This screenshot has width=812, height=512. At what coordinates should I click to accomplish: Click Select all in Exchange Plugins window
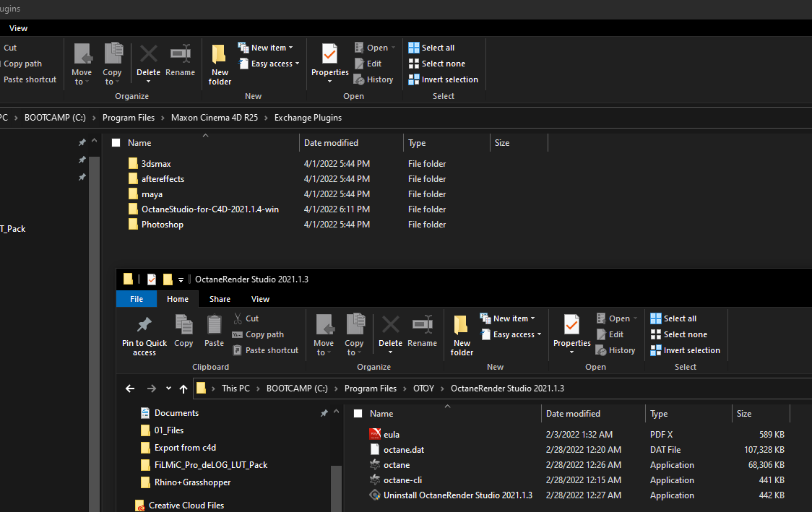coord(431,48)
